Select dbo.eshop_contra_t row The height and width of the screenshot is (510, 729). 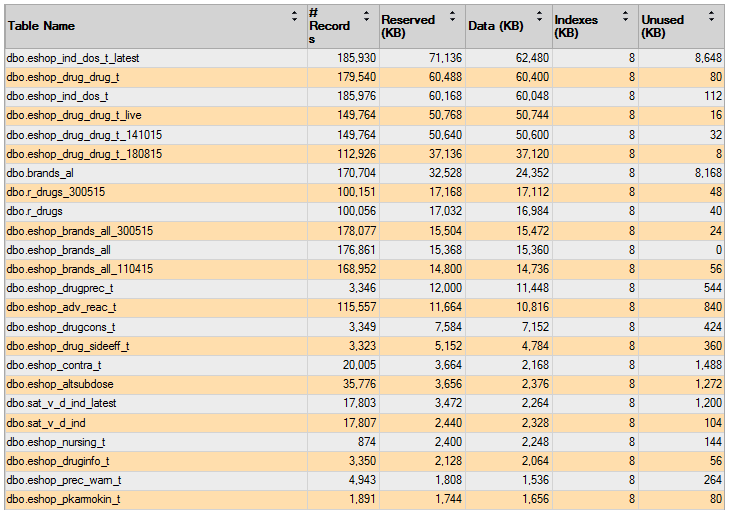pos(364,365)
